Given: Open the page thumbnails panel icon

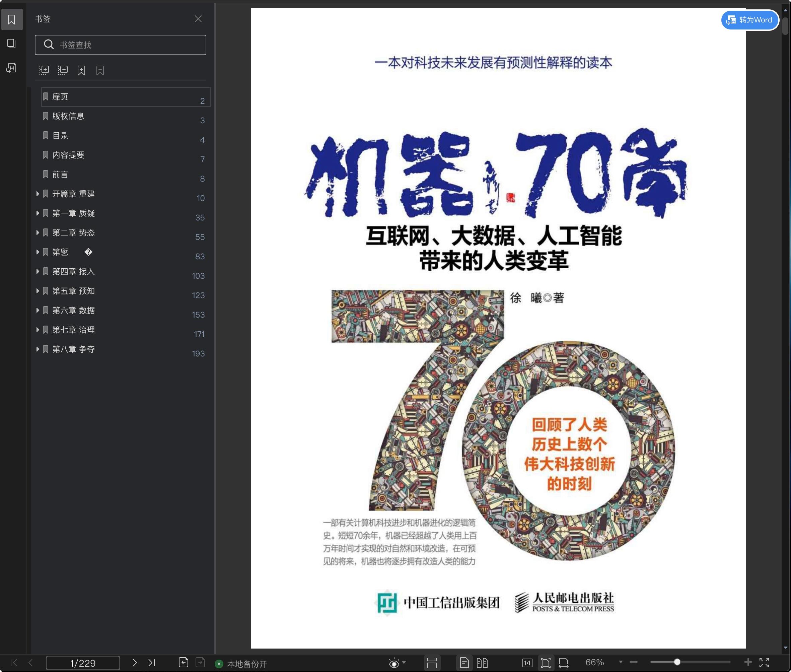Looking at the screenshot, I should click(x=12, y=44).
